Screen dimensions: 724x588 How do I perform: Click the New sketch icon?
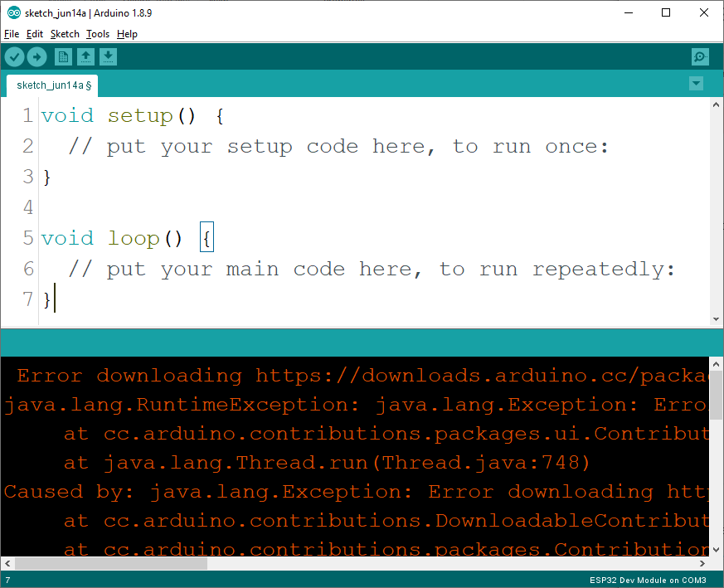click(x=63, y=56)
